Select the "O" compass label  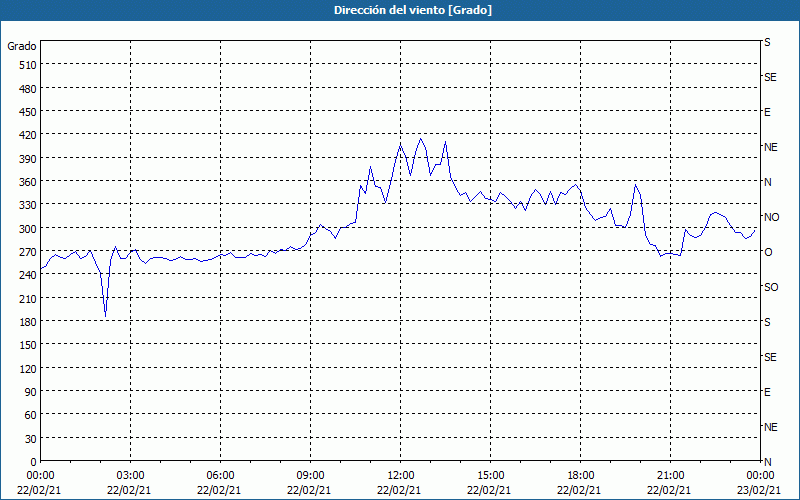[768, 252]
